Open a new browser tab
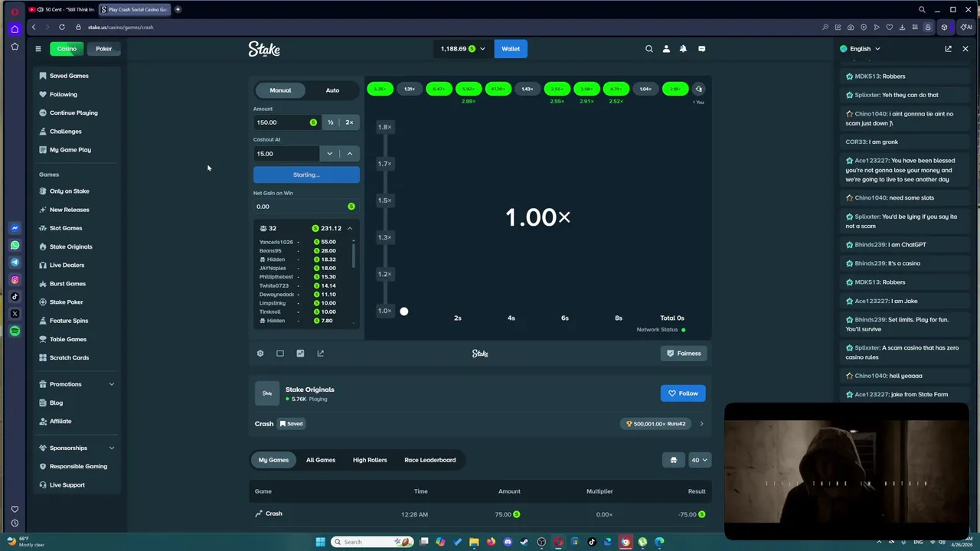This screenshot has height=551, width=980. tap(178, 9)
